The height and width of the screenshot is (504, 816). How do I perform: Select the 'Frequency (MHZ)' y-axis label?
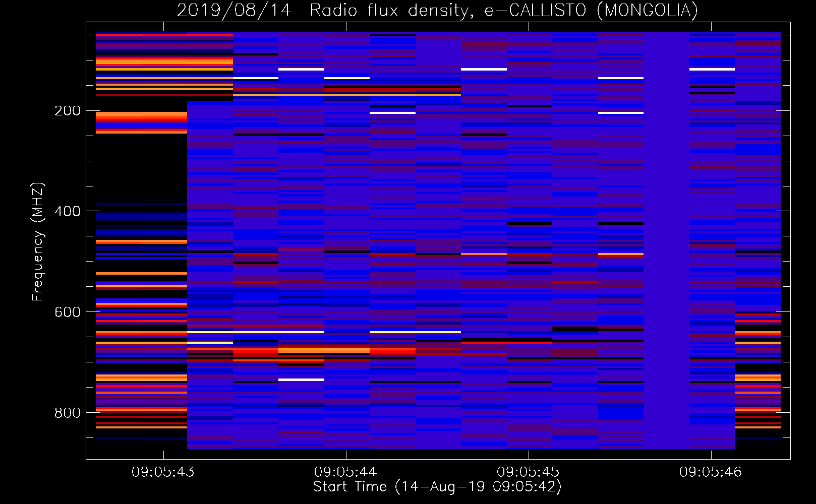tap(38, 242)
